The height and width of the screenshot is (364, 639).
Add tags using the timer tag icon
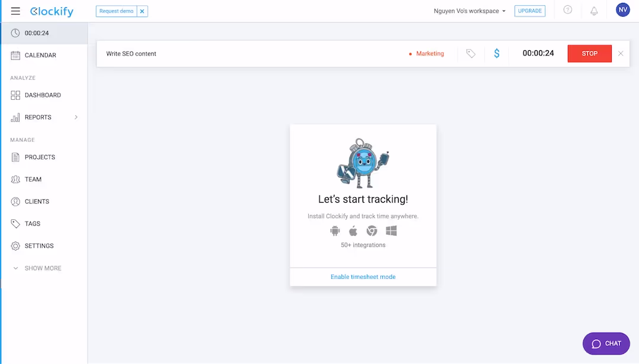(x=471, y=53)
